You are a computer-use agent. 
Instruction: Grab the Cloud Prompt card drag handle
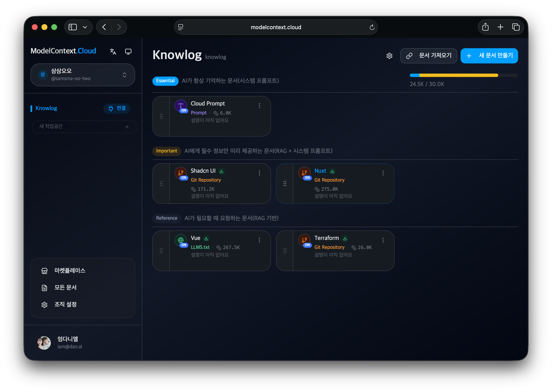tap(161, 116)
